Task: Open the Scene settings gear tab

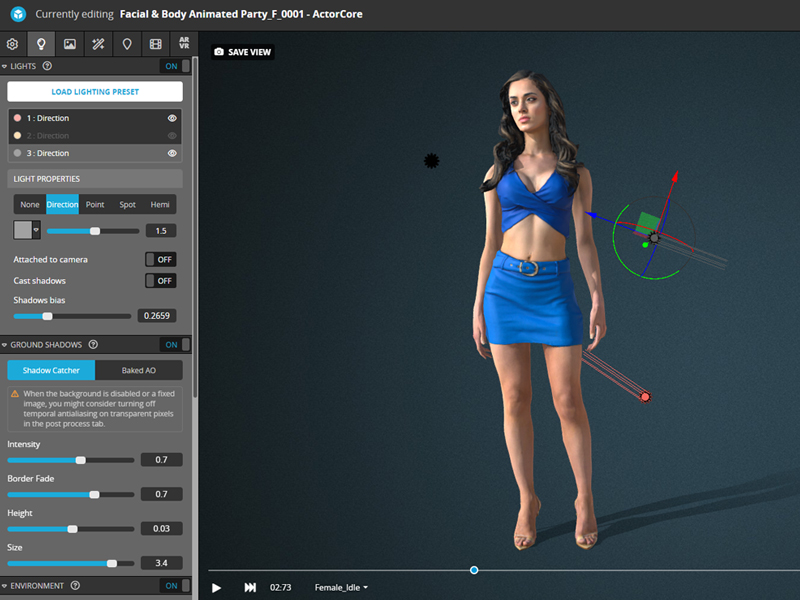Action: 12,44
